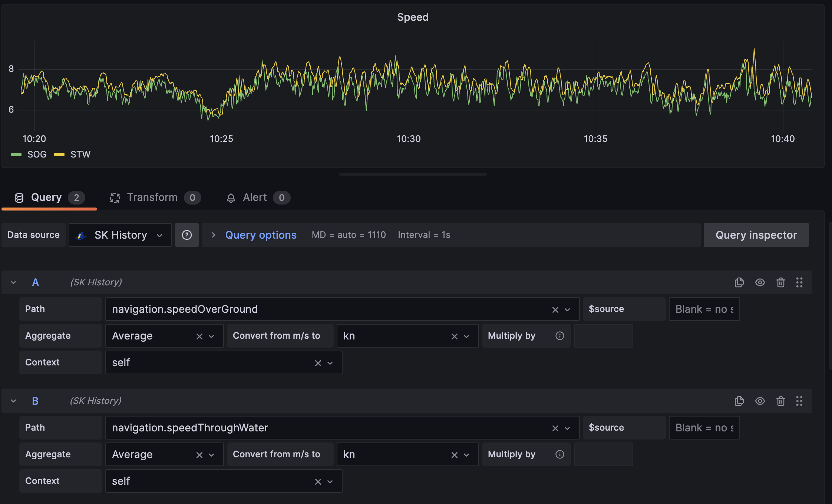Open path dropdown for speedOverGround
The width and height of the screenshot is (832, 504).
pos(567,310)
